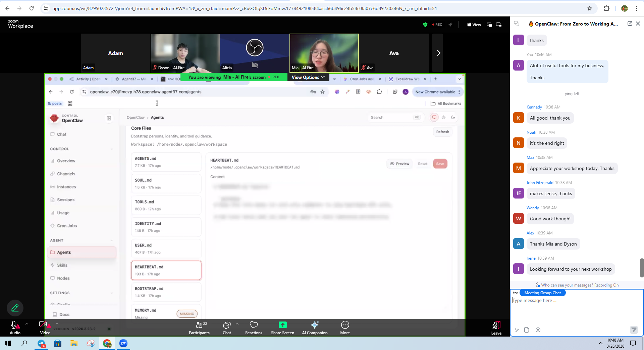This screenshot has width=644, height=350.
Task: Open the Microsoft Store on the taskbar
Action: pos(57,343)
